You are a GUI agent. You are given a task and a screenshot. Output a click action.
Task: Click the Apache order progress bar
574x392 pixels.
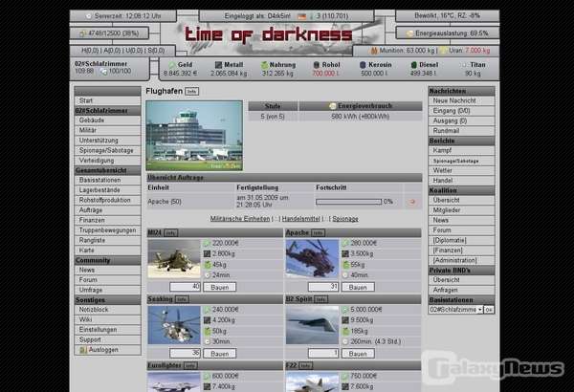pyautogui.click(x=348, y=202)
